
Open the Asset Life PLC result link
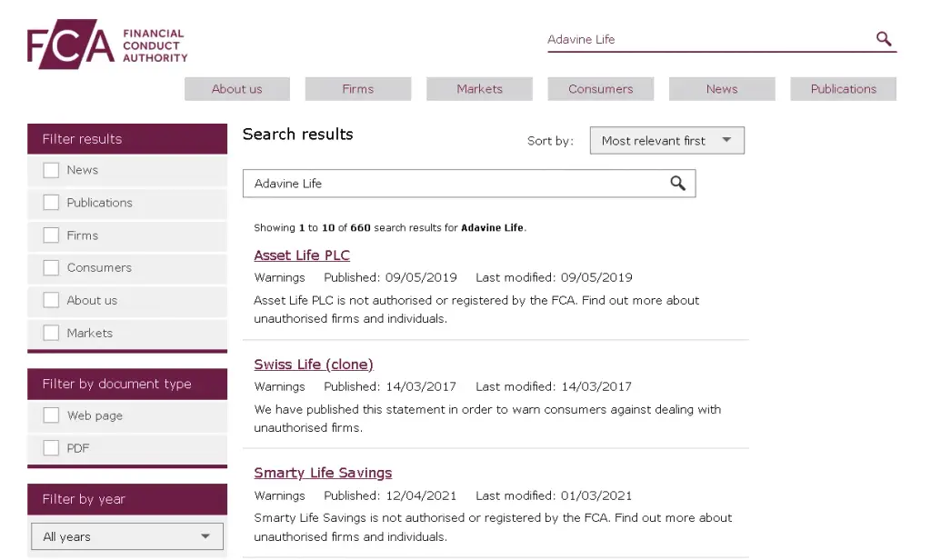pyautogui.click(x=302, y=255)
